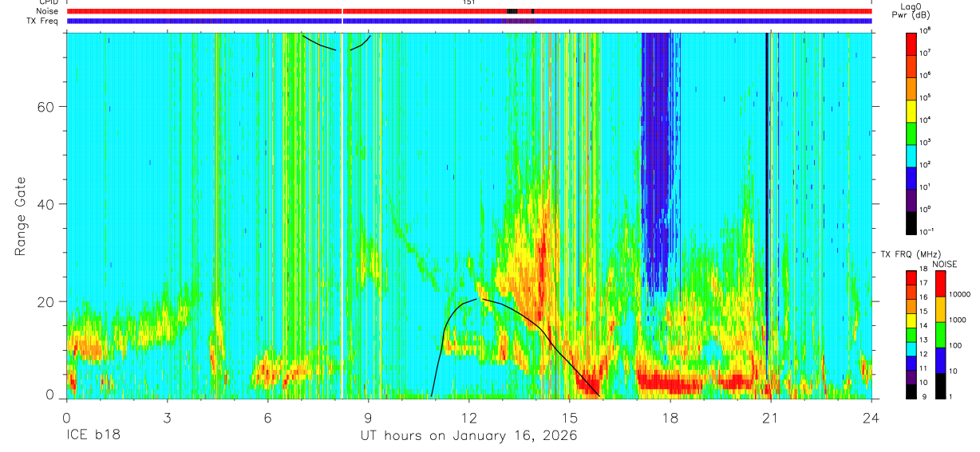980x452 pixels.
Task: Pick the red segment of NOISE colorbar
Action: point(941,284)
